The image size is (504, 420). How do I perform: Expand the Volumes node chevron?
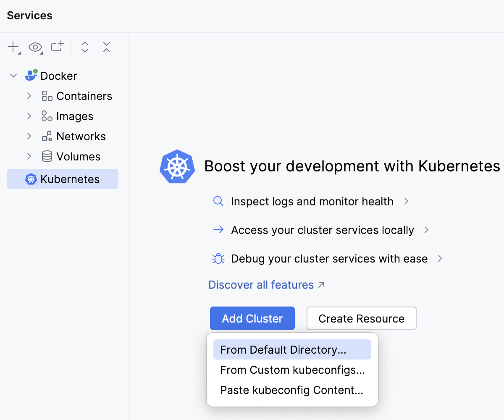point(29,156)
